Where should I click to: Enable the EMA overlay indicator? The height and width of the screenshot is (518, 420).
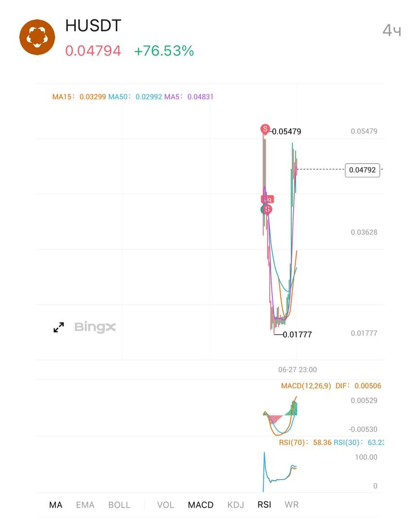click(85, 505)
